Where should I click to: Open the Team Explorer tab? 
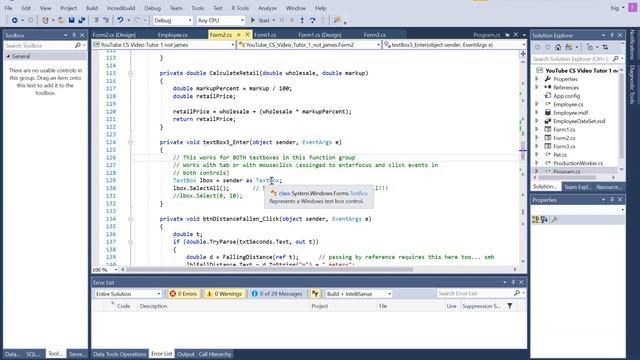click(578, 187)
